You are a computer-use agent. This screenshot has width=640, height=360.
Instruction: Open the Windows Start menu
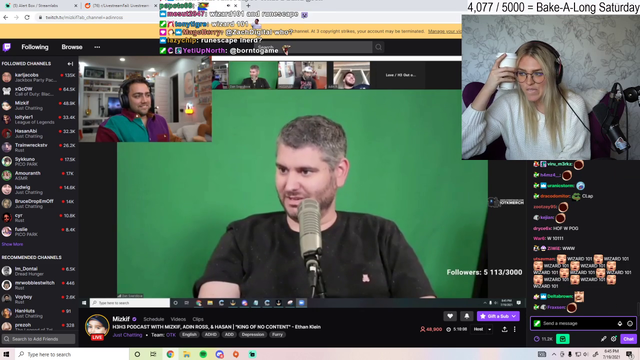click(x=6, y=354)
